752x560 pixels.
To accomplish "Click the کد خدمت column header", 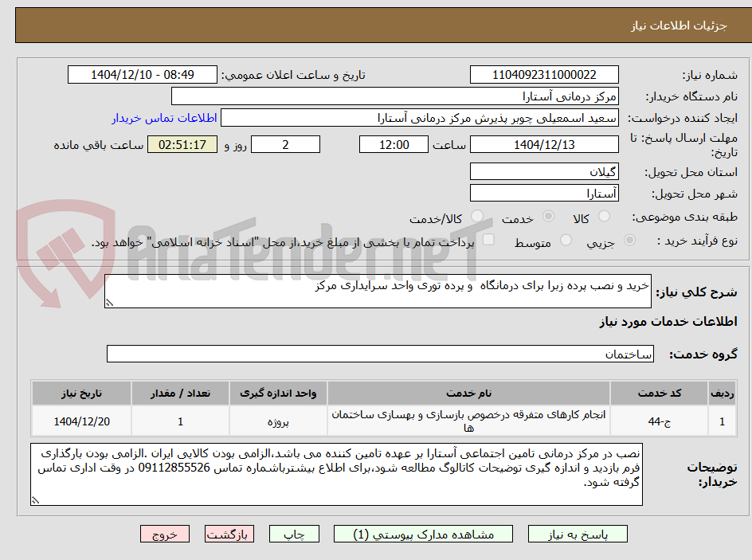I will click(660, 394).
